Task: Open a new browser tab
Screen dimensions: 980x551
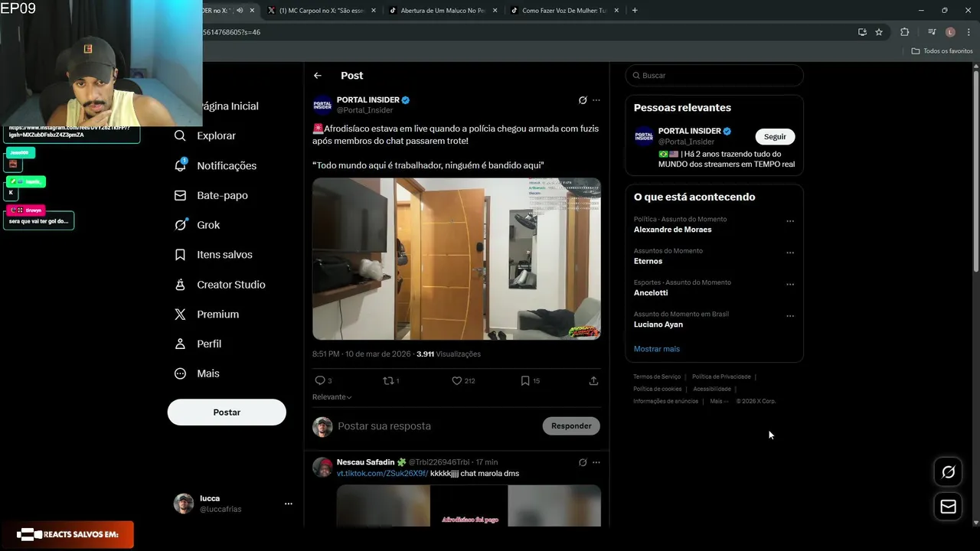Action: click(x=635, y=11)
